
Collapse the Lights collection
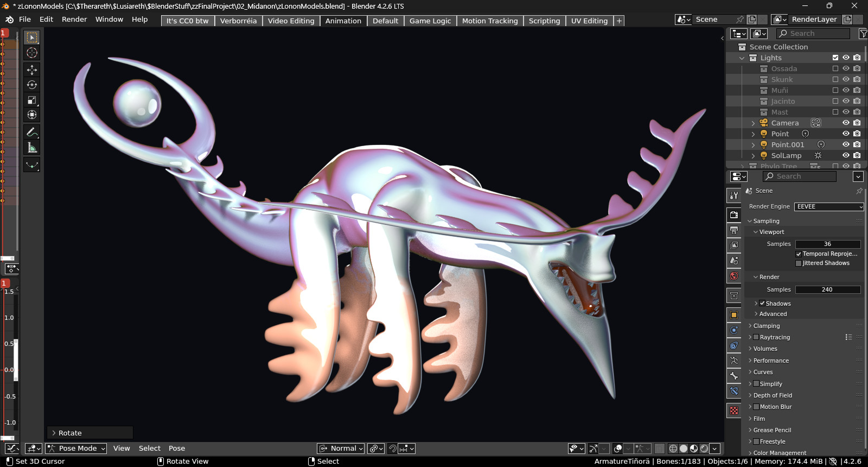coord(742,58)
